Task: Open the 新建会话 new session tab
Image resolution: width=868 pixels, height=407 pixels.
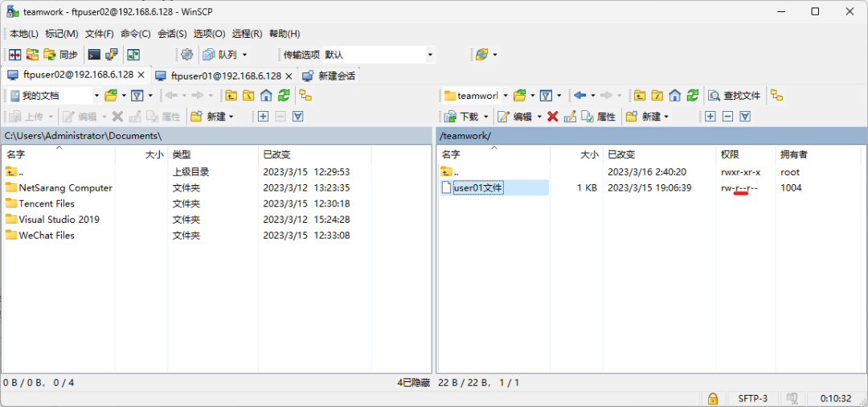Action: 330,76
